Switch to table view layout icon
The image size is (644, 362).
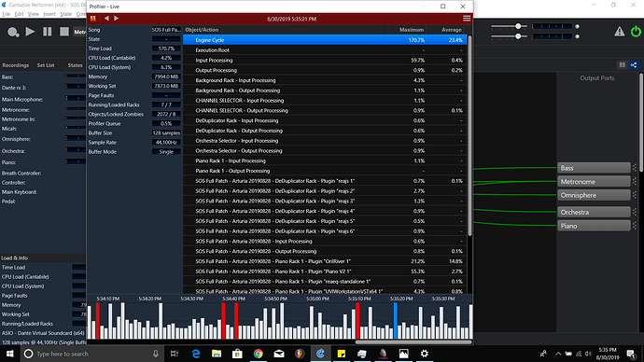click(x=623, y=65)
